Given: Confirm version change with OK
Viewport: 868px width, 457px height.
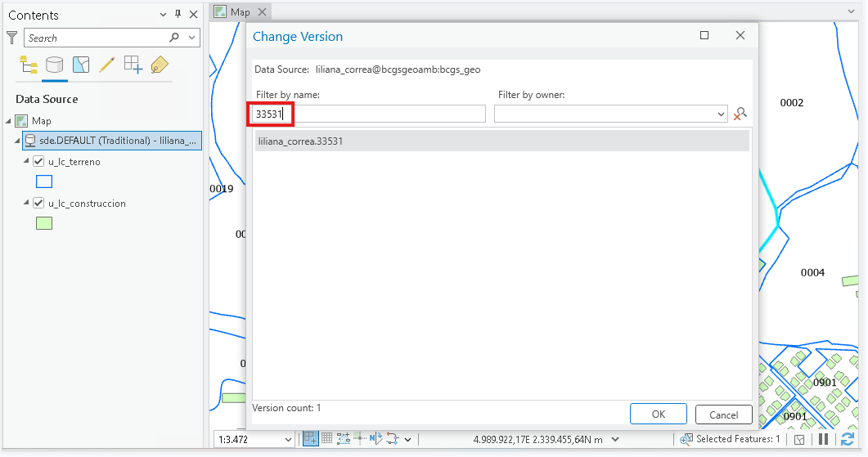Looking at the screenshot, I should coord(659,414).
